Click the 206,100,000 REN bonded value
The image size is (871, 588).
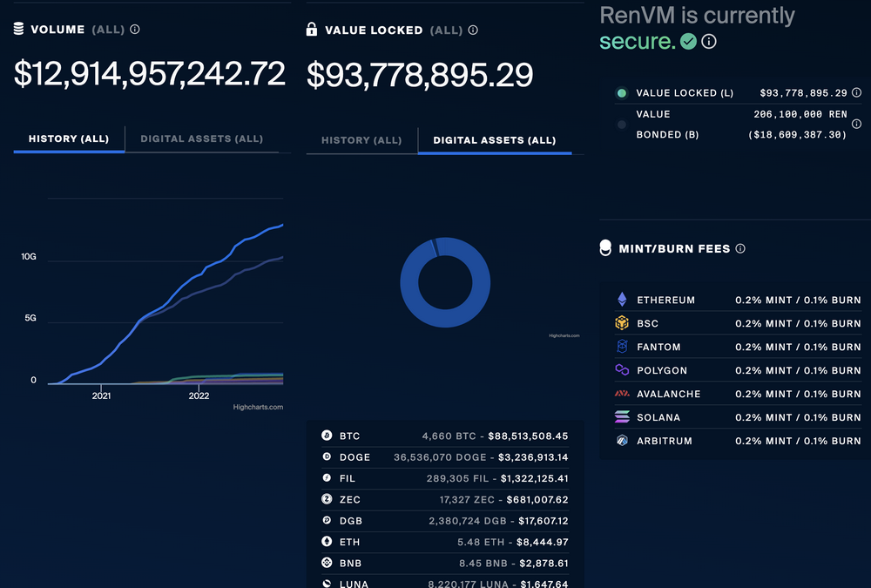pos(800,114)
